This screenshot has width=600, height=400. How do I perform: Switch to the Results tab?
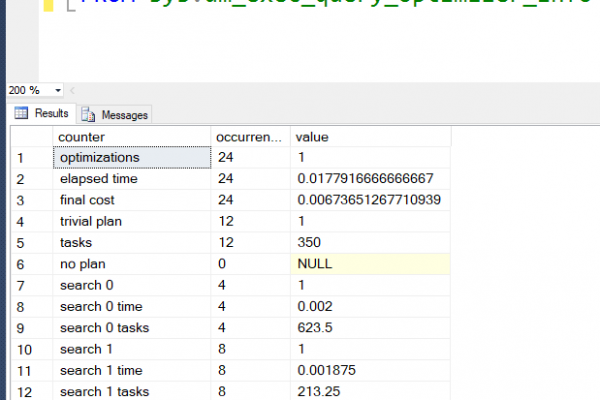42,113
